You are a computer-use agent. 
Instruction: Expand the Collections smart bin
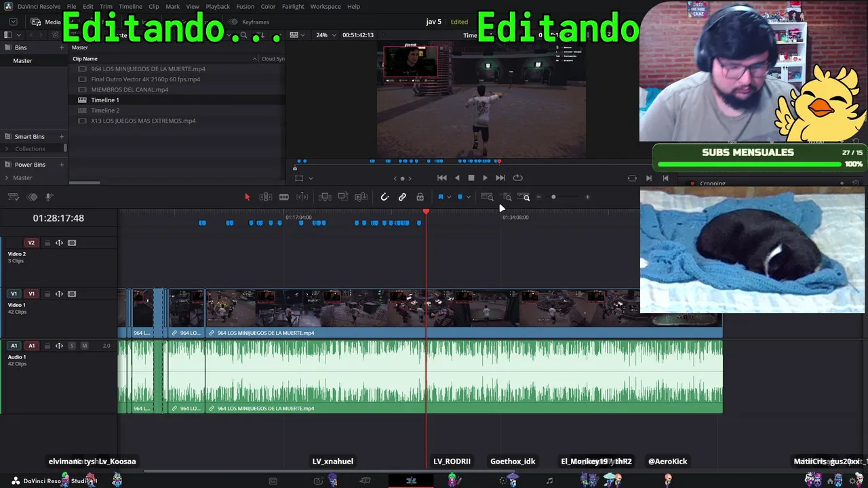click(x=7, y=148)
